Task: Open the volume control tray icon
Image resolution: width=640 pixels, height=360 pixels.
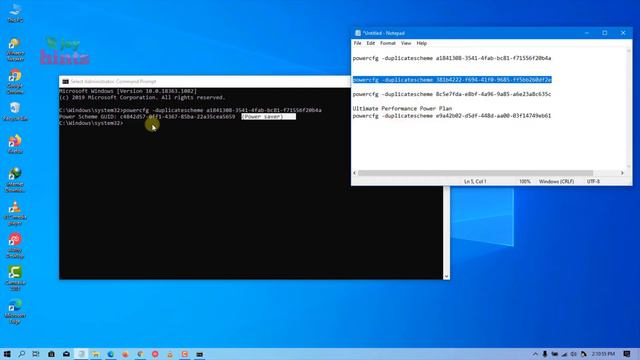Action: (573, 354)
